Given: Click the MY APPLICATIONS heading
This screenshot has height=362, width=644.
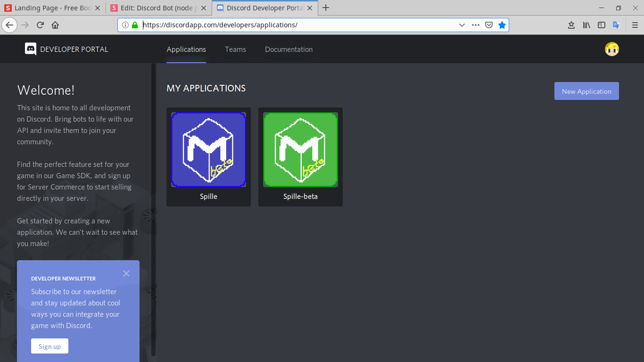Looking at the screenshot, I should 206,88.
